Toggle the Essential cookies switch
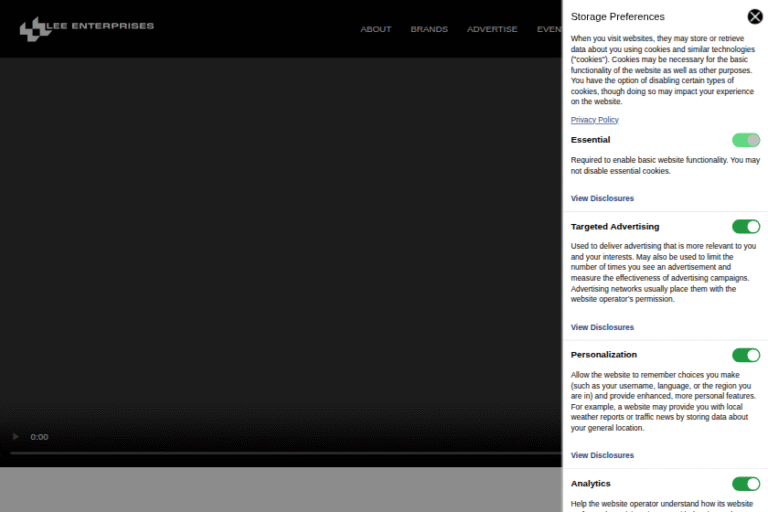This screenshot has width=768, height=512. pos(746,140)
